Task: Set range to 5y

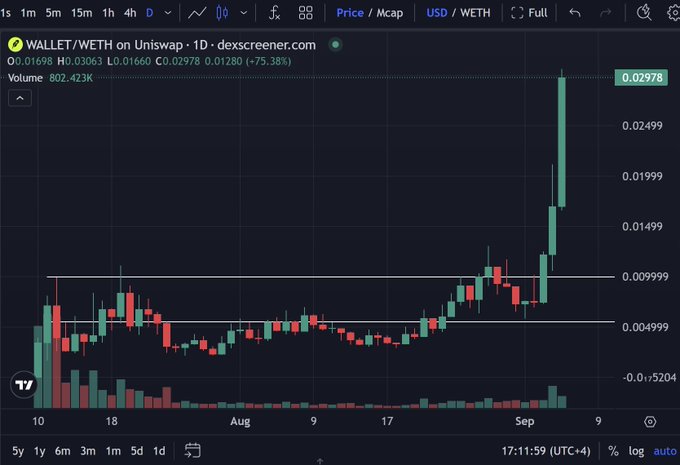Action: click(18, 451)
